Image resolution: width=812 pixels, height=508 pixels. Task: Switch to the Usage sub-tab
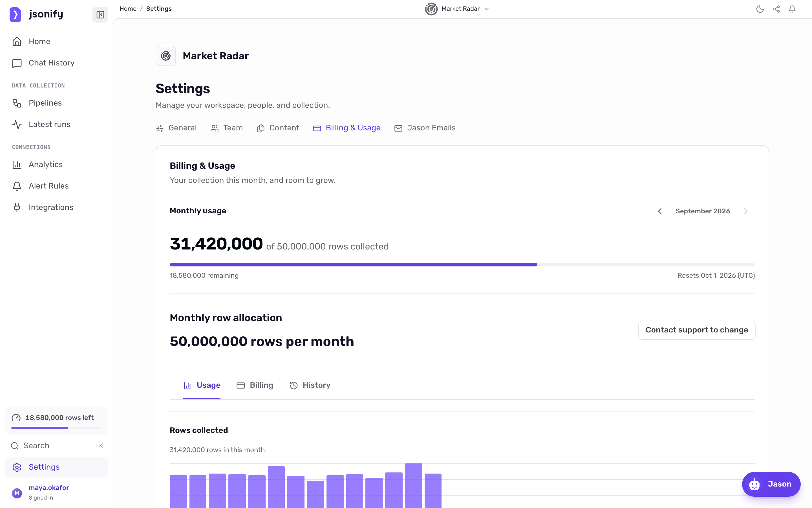pyautogui.click(x=202, y=385)
